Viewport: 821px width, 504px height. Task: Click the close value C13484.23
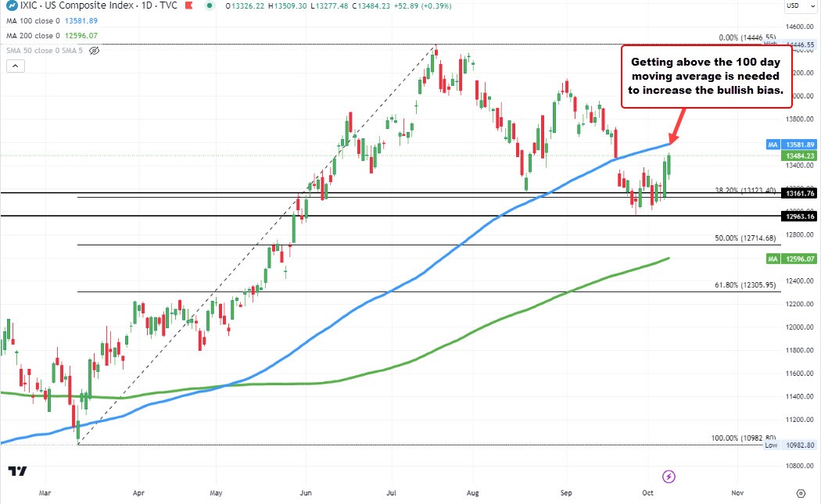(x=371, y=5)
